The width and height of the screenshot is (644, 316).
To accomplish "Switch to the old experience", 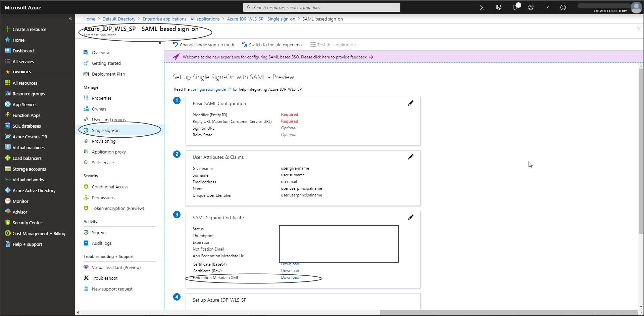I will point(273,45).
